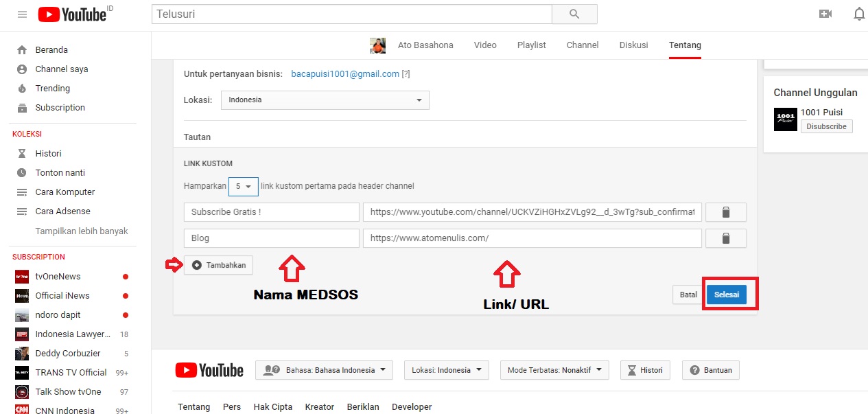This screenshot has width=868, height=414.
Task: Expand Tampilkan lebih banyak in sidebar
Action: click(82, 231)
